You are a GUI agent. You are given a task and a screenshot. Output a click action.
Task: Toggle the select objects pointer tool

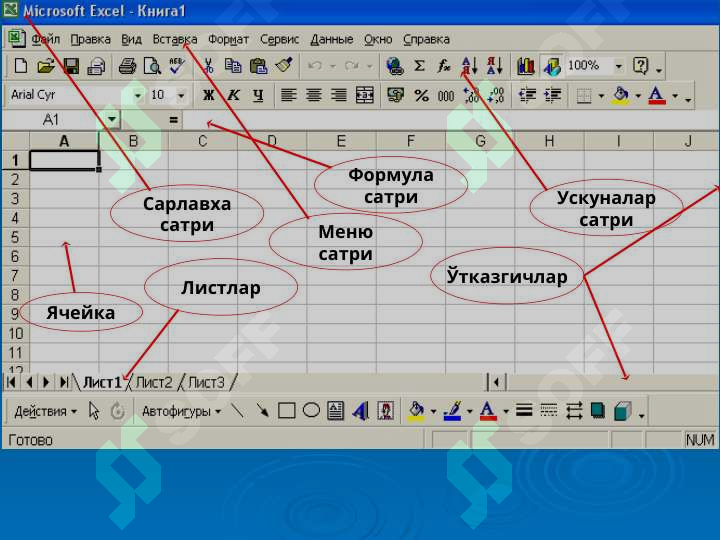94,411
